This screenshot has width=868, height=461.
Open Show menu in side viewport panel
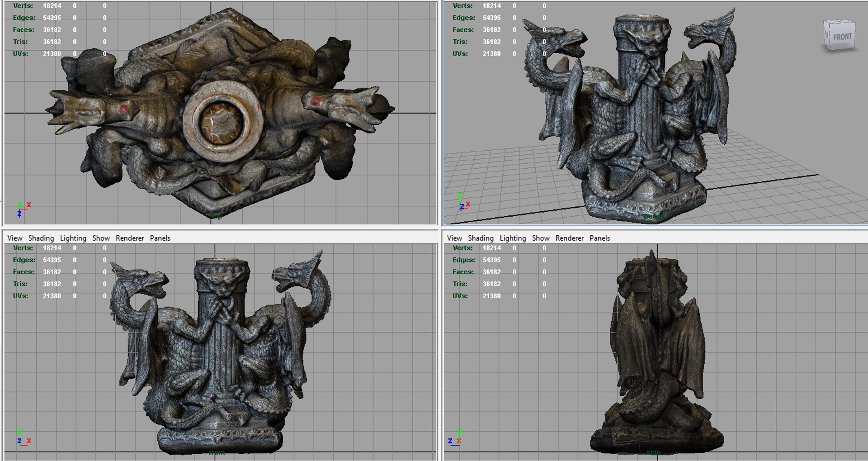pos(541,238)
